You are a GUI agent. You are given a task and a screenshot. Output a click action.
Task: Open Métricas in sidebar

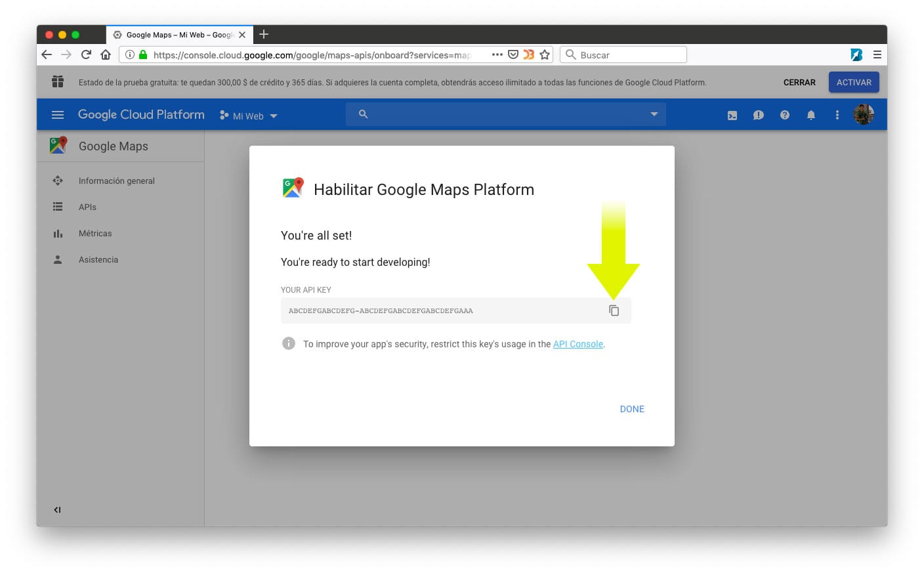click(x=95, y=233)
